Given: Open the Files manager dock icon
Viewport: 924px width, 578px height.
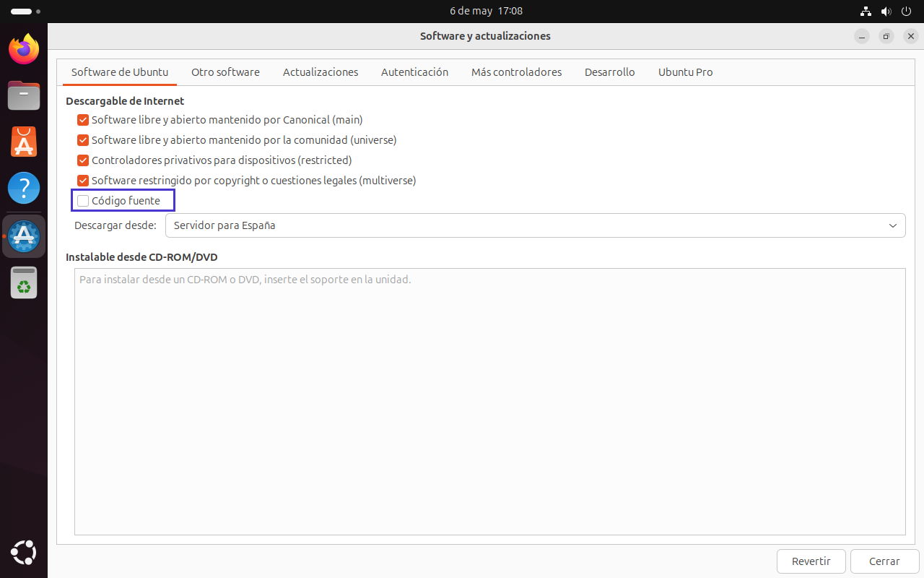Looking at the screenshot, I should 24,95.
